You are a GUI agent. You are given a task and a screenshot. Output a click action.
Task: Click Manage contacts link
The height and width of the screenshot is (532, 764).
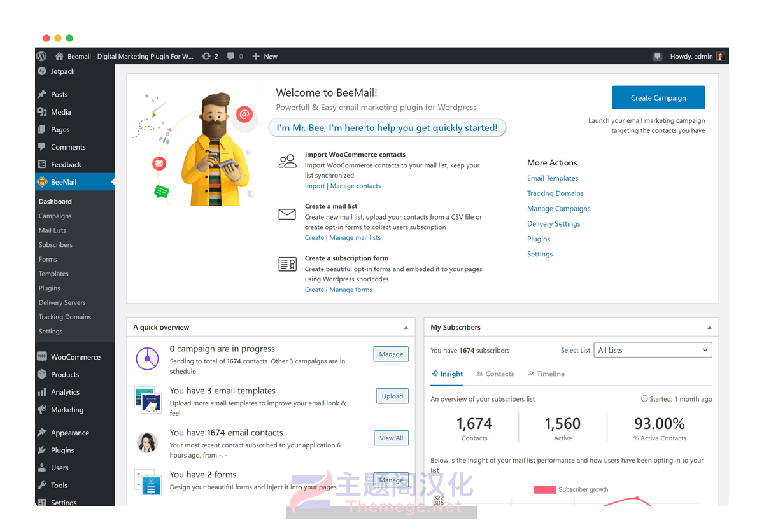[x=355, y=186]
